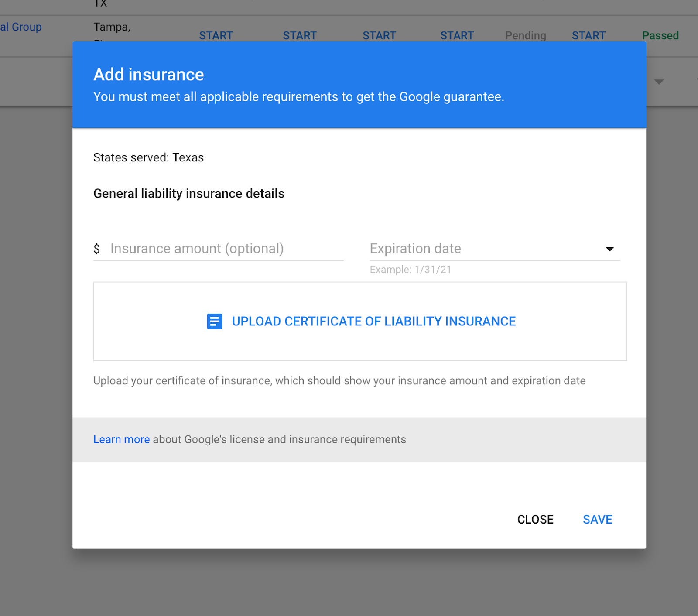Expand the black Expiration date dropdown arrow
This screenshot has height=616, width=698.
tap(610, 249)
